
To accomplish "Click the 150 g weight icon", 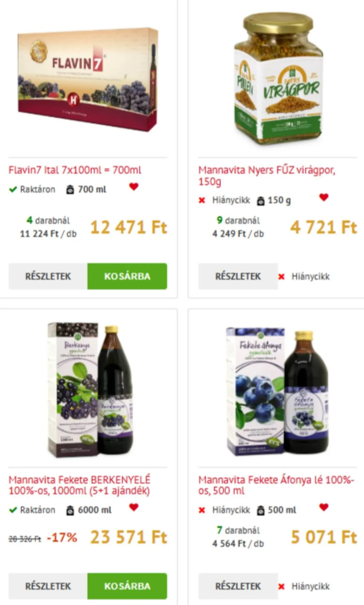I will [x=261, y=201].
